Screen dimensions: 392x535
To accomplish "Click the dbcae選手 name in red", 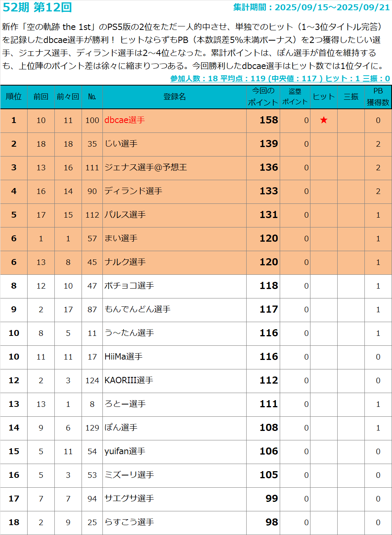I will click(x=124, y=120).
